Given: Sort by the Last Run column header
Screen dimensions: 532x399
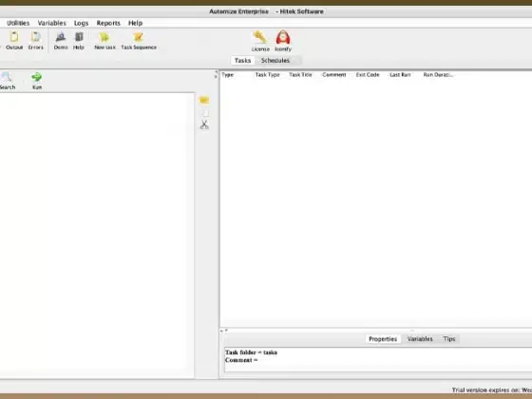Looking at the screenshot, I should click(400, 75).
